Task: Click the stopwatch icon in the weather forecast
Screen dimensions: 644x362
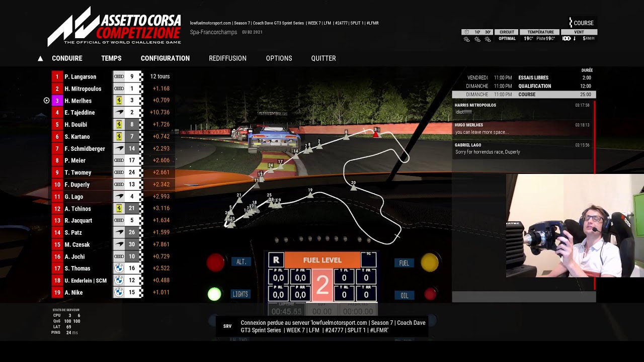Action: [x=466, y=32]
